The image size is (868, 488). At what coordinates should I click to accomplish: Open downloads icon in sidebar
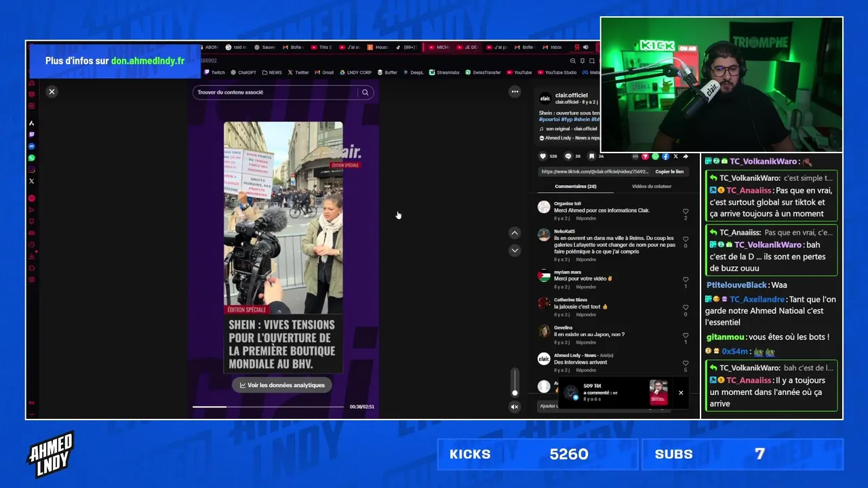31,257
